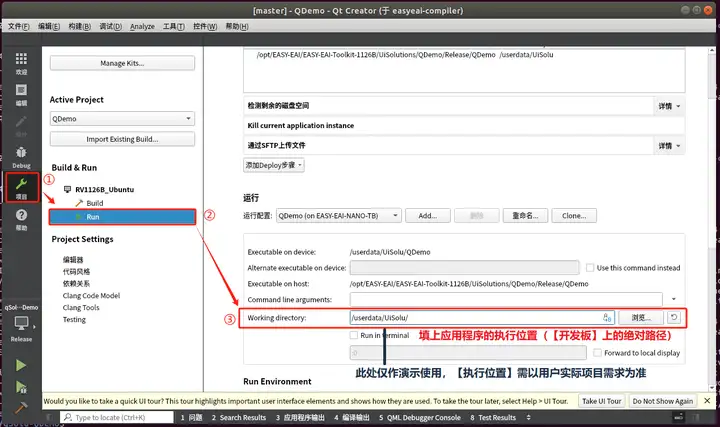Open QML Debugger Console pane
This screenshot has height=427, width=720.
coord(419,417)
